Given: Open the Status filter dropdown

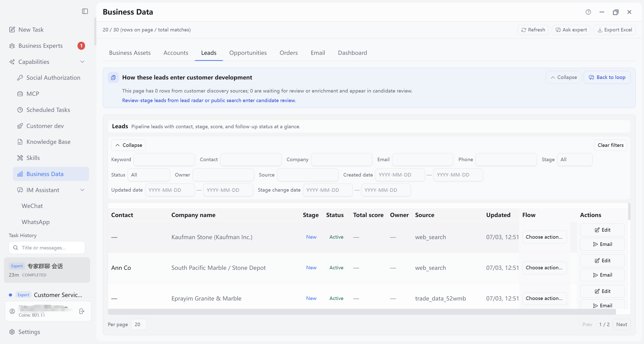Looking at the screenshot, I should (x=149, y=175).
